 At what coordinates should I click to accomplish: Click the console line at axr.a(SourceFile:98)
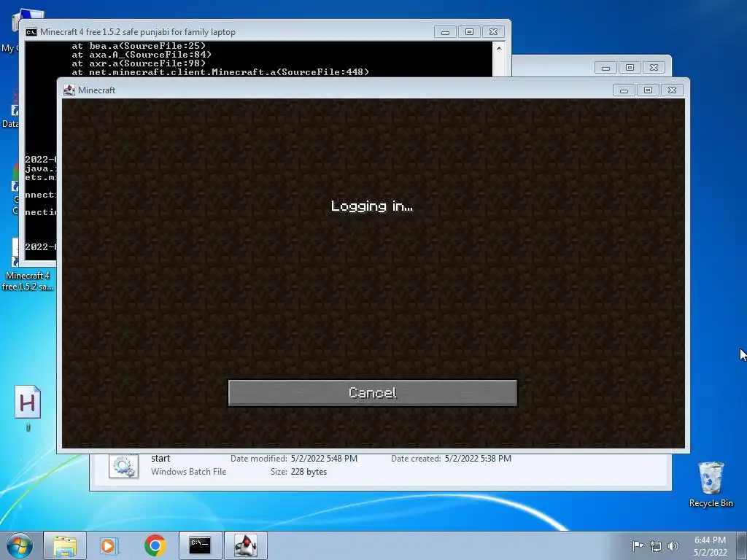pyautogui.click(x=139, y=63)
